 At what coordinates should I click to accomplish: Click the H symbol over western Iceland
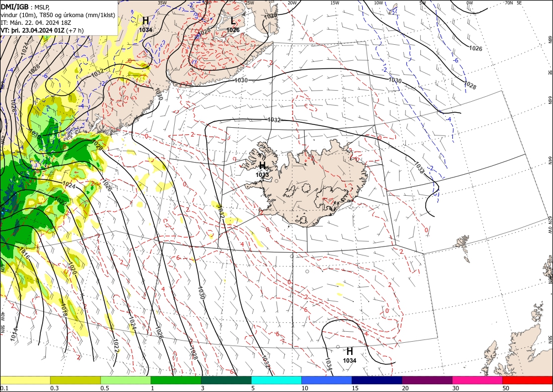click(262, 166)
